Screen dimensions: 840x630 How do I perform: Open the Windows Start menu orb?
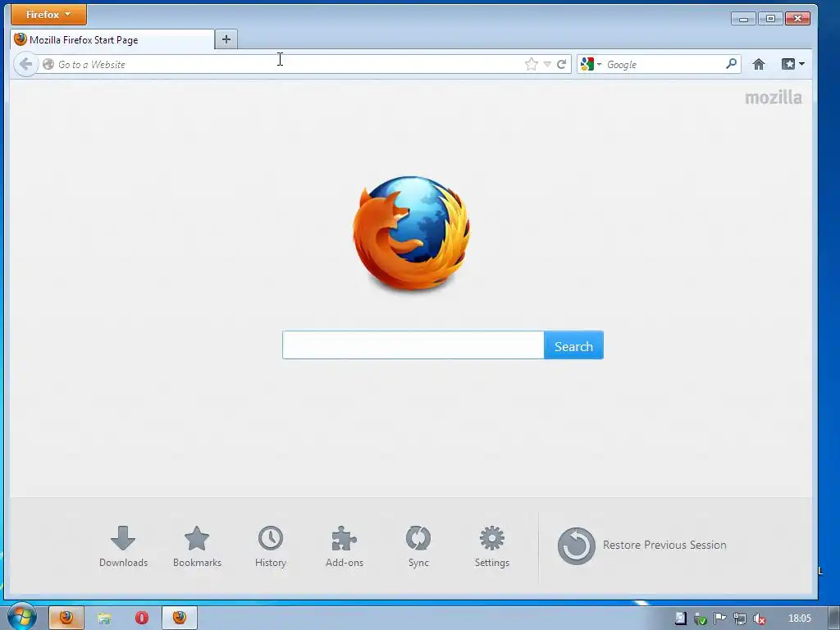22,618
